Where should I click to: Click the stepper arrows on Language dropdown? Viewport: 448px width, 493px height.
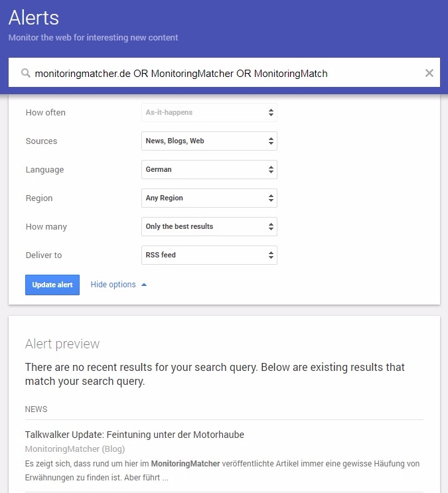click(x=271, y=170)
